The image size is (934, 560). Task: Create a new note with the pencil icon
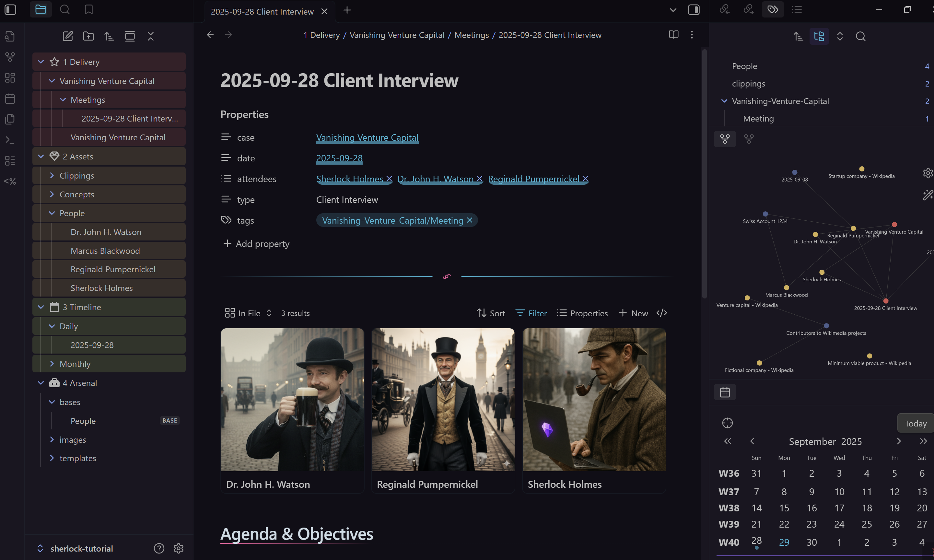coord(68,36)
